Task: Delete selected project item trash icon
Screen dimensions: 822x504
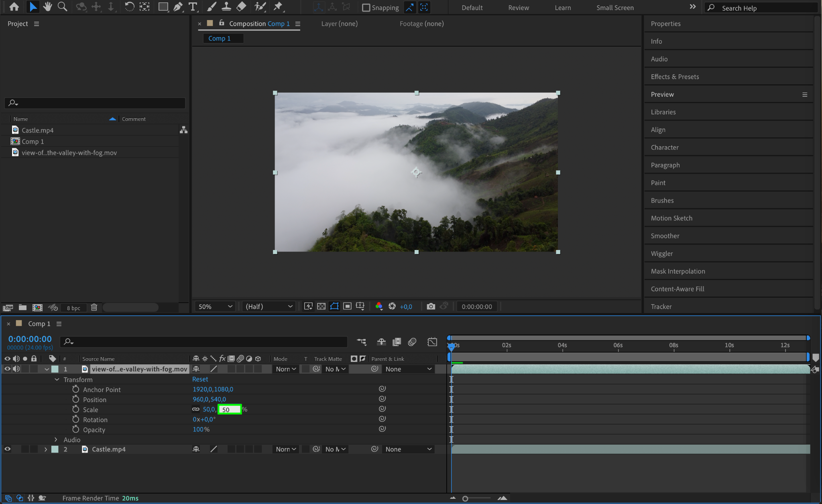Action: click(x=94, y=308)
